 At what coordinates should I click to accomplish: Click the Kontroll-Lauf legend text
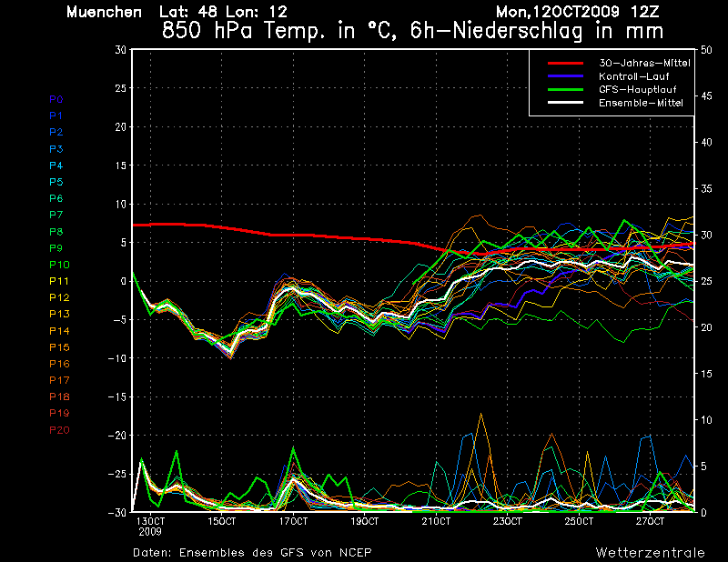pyautogui.click(x=633, y=76)
